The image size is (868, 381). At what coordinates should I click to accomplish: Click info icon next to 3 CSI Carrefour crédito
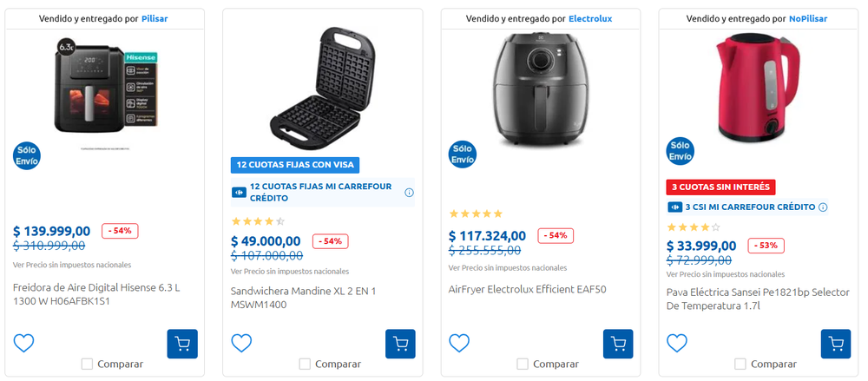(x=823, y=207)
